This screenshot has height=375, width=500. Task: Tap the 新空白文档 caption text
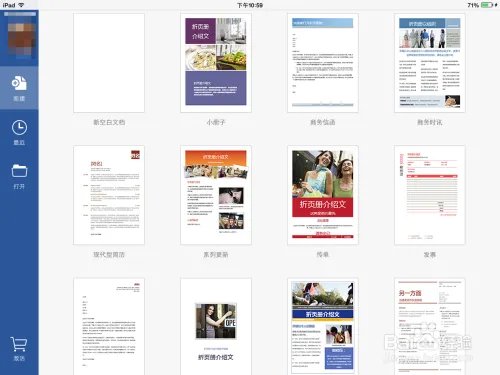click(109, 122)
